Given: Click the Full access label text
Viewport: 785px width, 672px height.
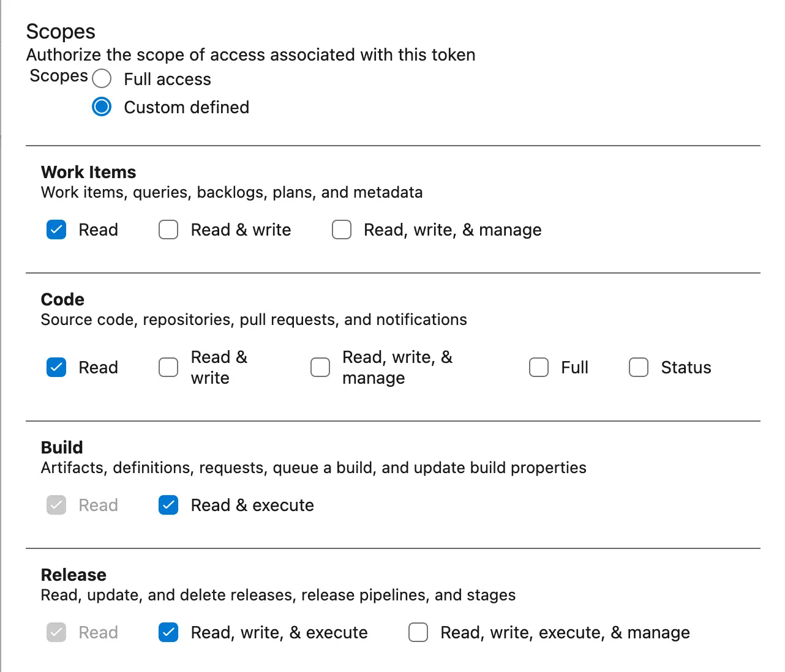Looking at the screenshot, I should pos(167,78).
